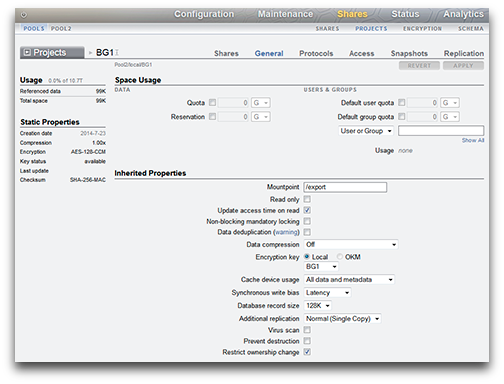This screenshot has width=504, height=384.
Task: Click the arrow icon before BG1 name
Action: click(90, 53)
